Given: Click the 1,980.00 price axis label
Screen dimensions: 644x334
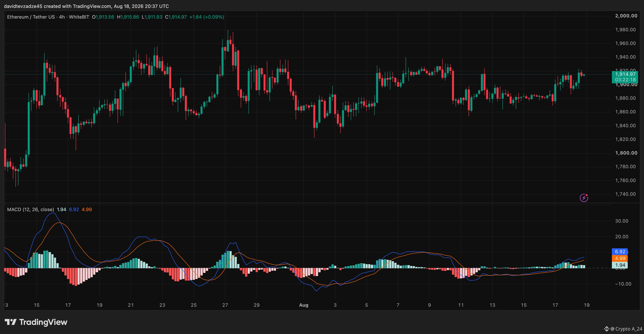Looking at the screenshot, I should pyautogui.click(x=625, y=30).
